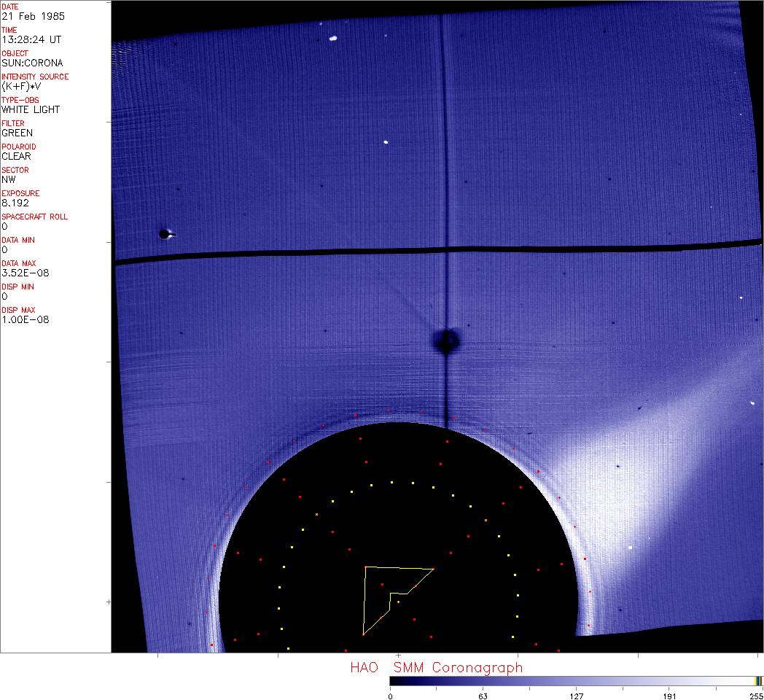Viewport: 764px width, 700px height.
Task: Click the "CLEAR" polaroid value
Action: (x=17, y=156)
